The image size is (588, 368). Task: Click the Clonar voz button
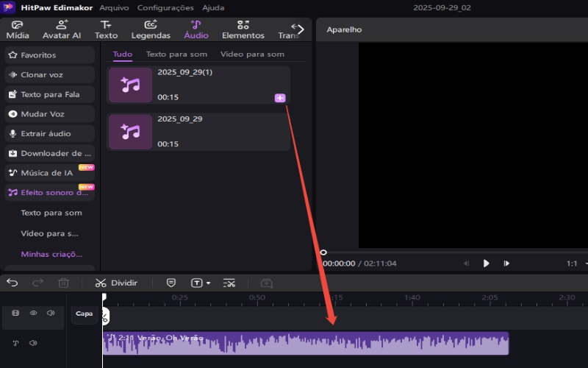click(x=49, y=75)
